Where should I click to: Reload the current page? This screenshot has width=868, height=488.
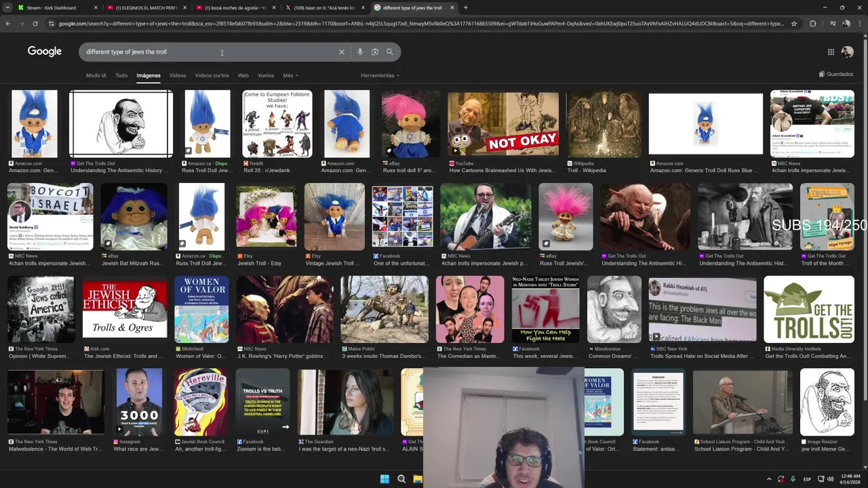(36, 24)
